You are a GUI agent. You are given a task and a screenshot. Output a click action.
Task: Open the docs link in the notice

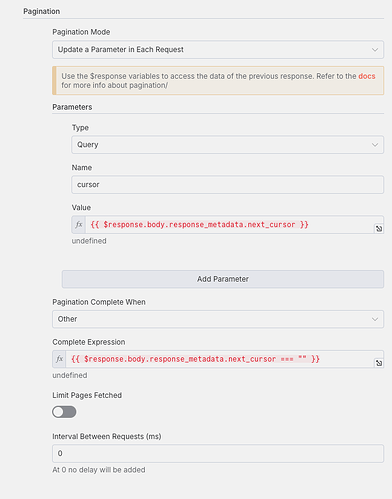(x=367, y=76)
